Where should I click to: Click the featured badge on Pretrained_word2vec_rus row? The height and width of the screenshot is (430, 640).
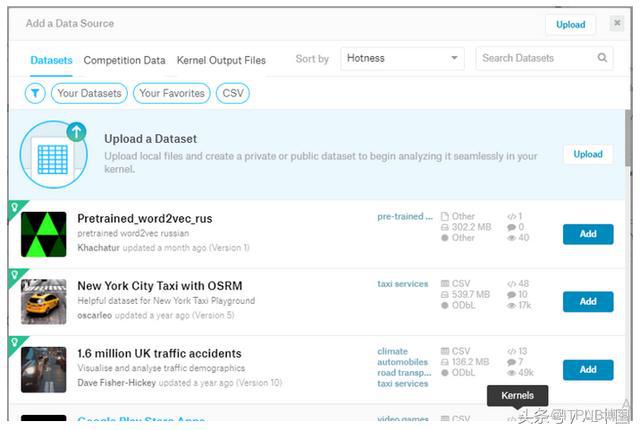pos(16,207)
